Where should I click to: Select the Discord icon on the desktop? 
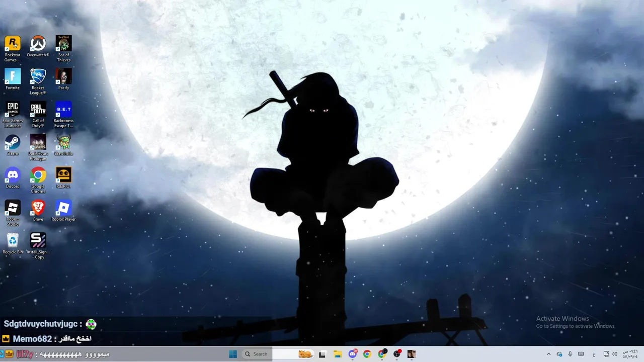pos(13,177)
